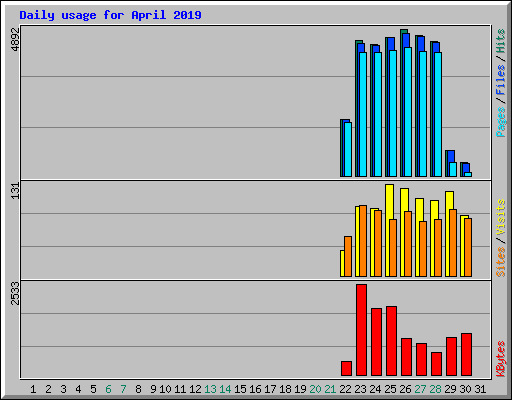Click green weekend day 21 label
The width and height of the screenshot is (512, 400).
(x=330, y=389)
